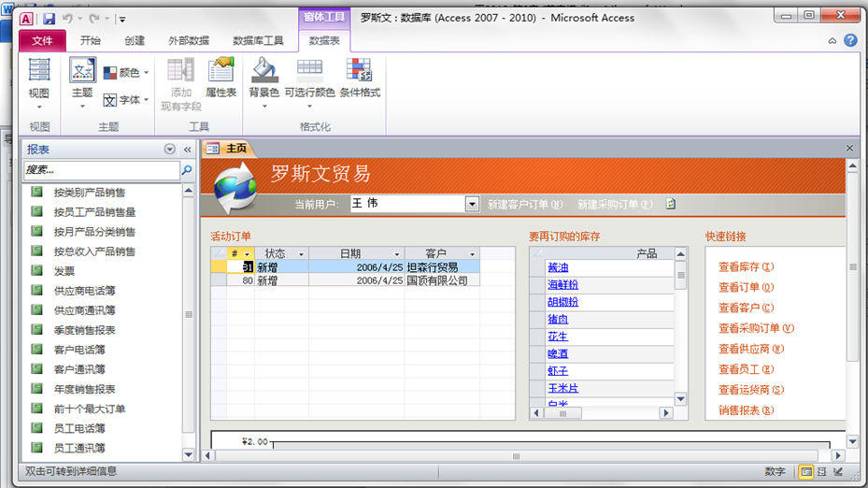This screenshot has height=488, width=868.
Task: Switch to the 数据库工具 ribbon tab
Action: (258, 40)
